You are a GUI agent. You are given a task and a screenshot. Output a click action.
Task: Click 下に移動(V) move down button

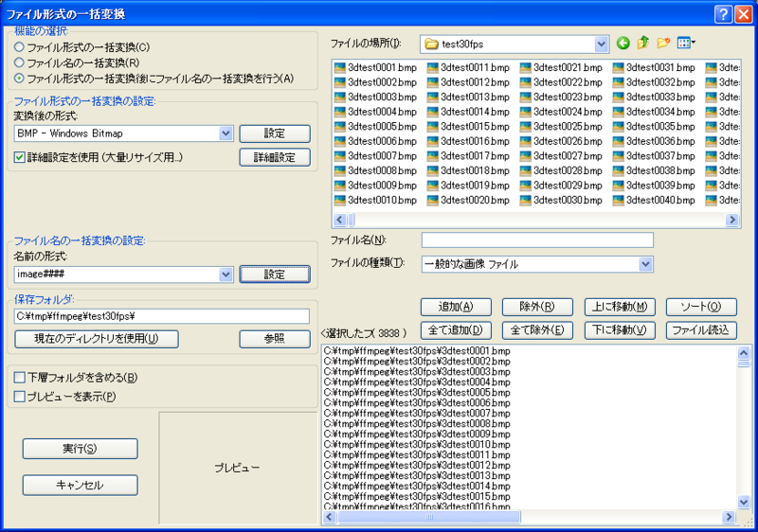[620, 330]
